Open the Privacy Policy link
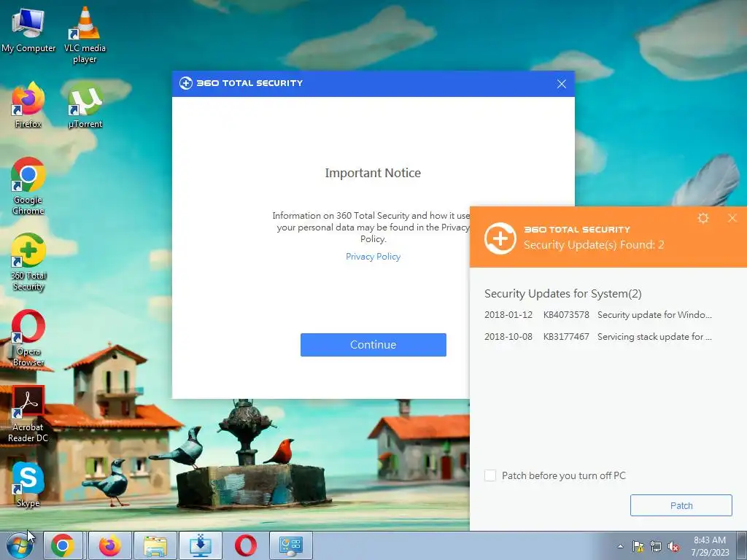This screenshot has width=747, height=560. point(373,257)
